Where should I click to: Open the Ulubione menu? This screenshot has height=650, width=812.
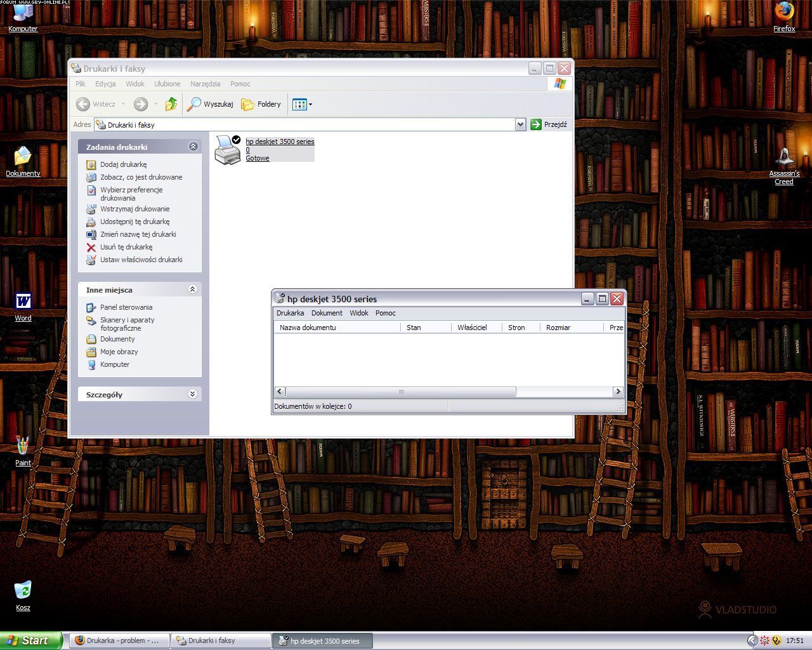167,84
